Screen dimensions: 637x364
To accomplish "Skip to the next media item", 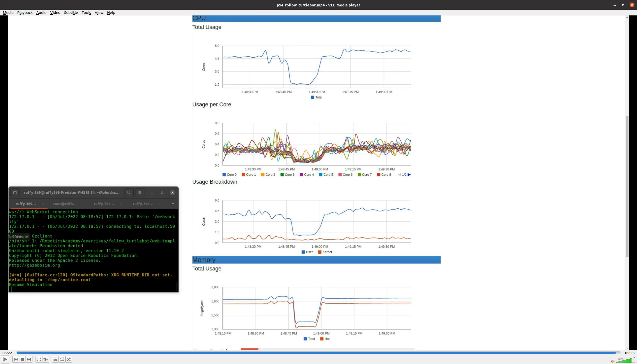I will pos(29,359).
